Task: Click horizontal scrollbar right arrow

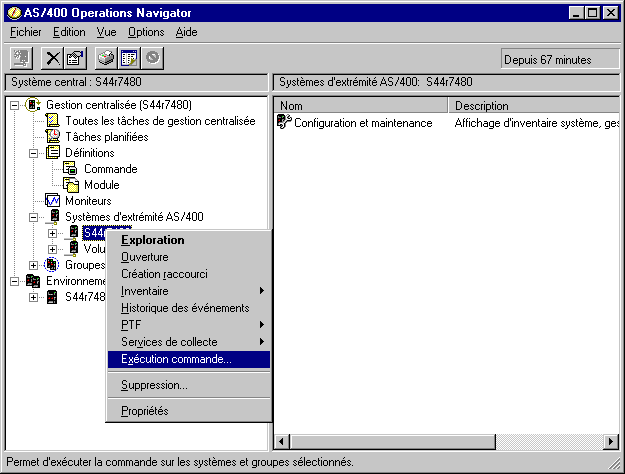Action: click(x=611, y=441)
